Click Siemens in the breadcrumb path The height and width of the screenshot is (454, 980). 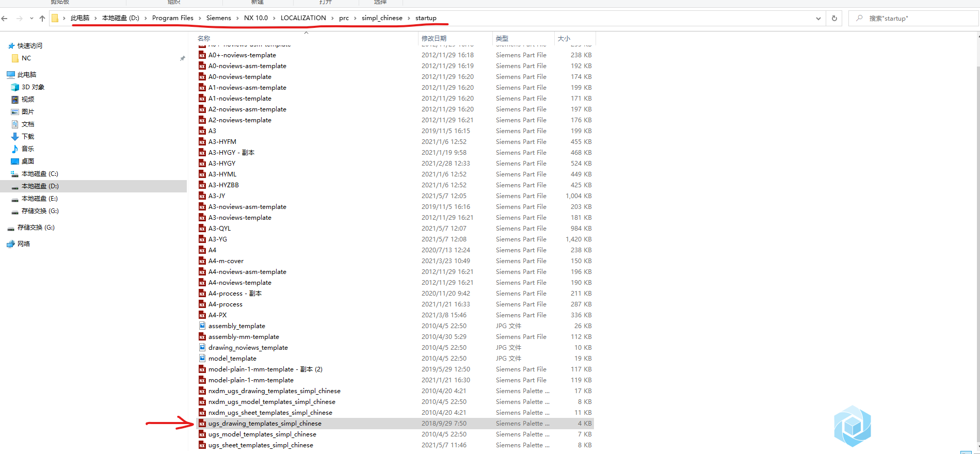click(219, 18)
